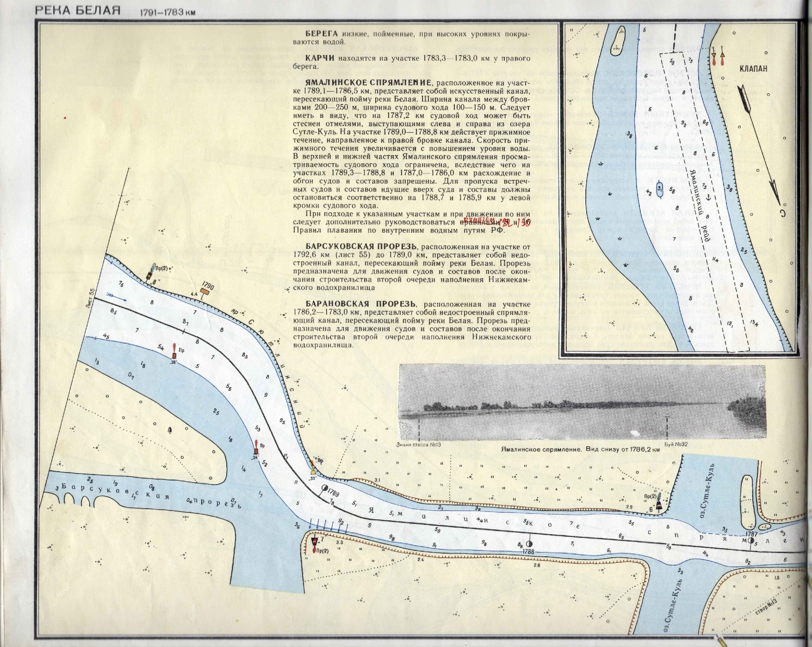This screenshot has height=647, width=812.
Task: Click the half-filled 1788 km marker circle
Action: click(529, 545)
